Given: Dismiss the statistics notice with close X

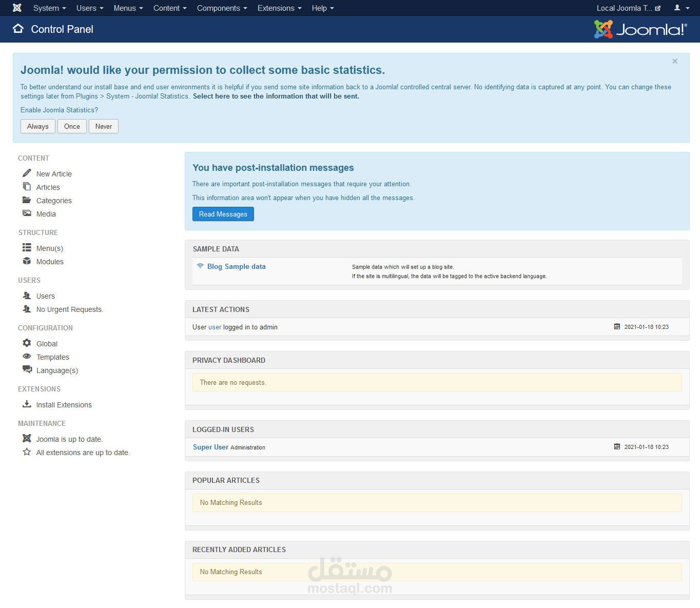Looking at the screenshot, I should [675, 61].
